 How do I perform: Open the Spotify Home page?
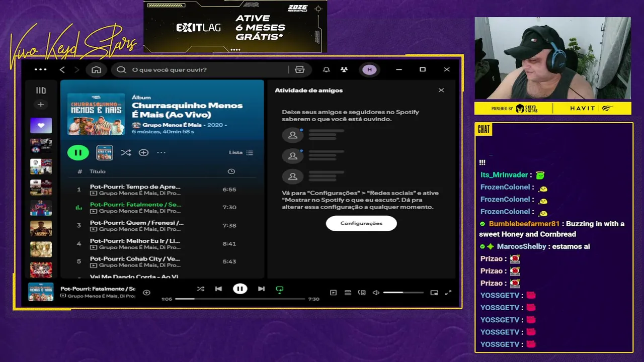[96, 69]
